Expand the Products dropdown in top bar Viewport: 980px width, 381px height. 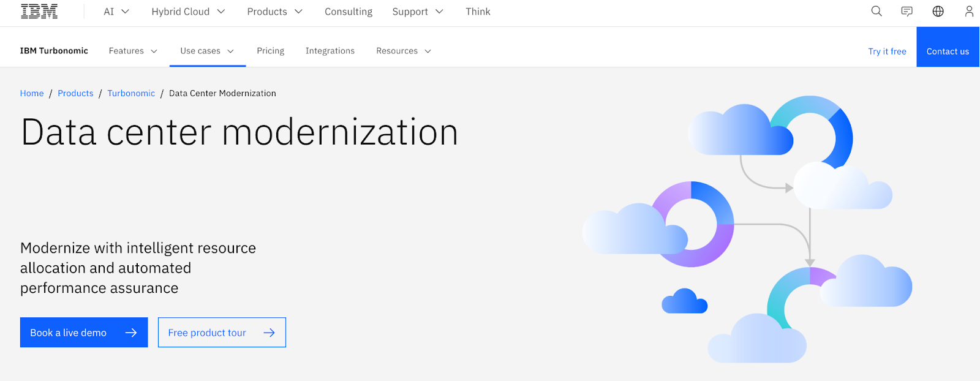(274, 12)
